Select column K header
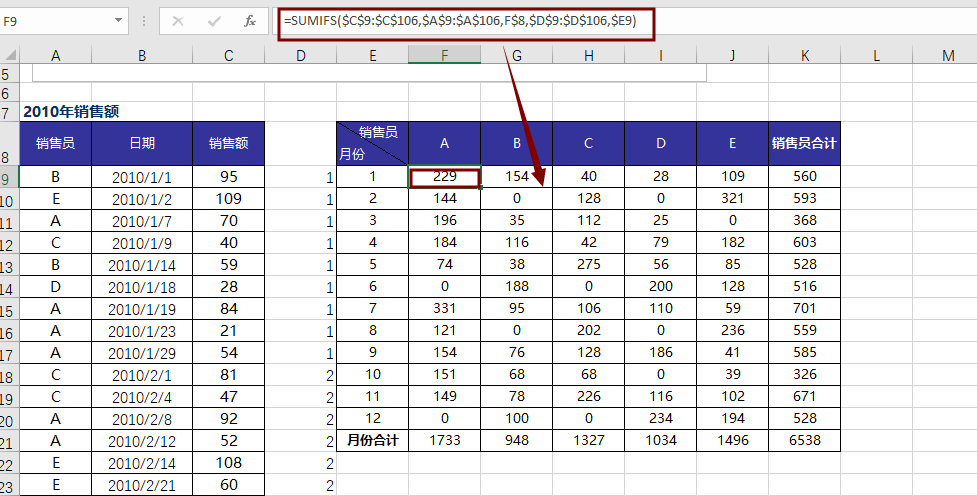The image size is (977, 496). pos(804,55)
